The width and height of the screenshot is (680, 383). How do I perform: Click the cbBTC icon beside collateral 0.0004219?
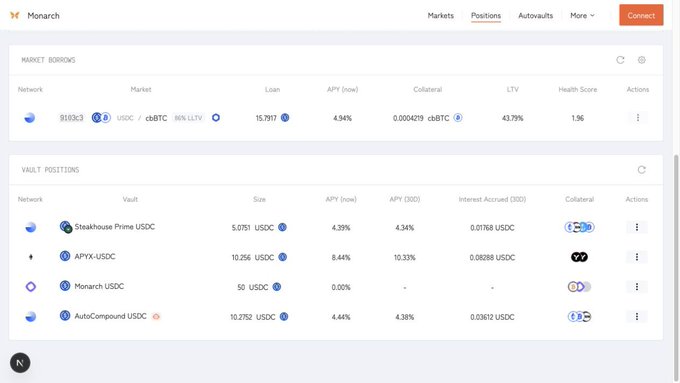pyautogui.click(x=458, y=118)
